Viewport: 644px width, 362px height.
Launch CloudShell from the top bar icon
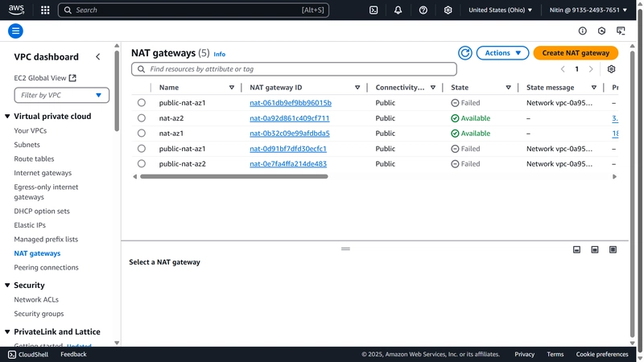click(x=374, y=10)
